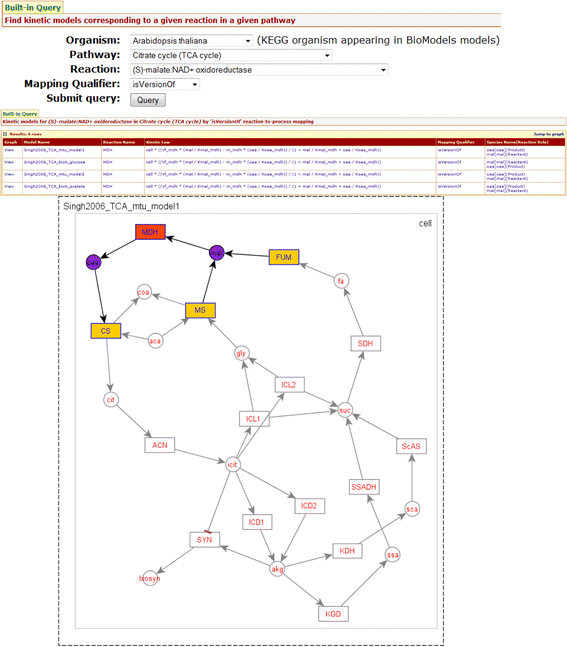
Task: Click the purple species node between MDH and FUM
Action: tap(217, 253)
